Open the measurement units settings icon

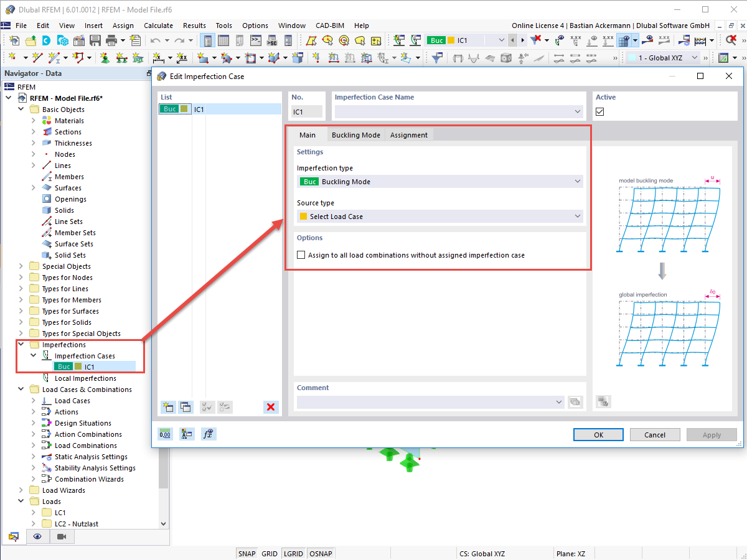tap(165, 434)
